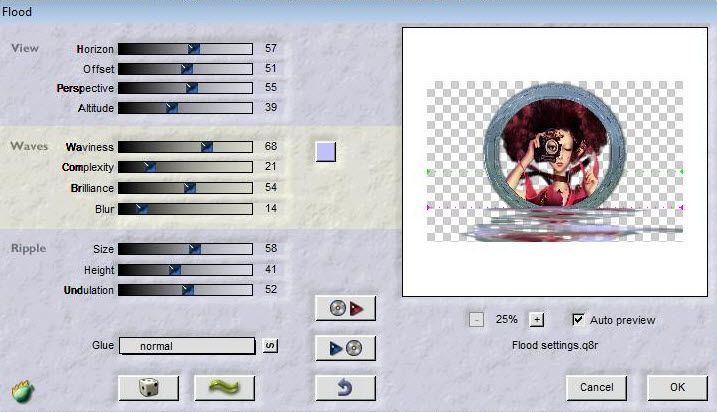Viewport: 717px width, 412px height.
Task: Click the Offset slider track
Action: click(185, 69)
